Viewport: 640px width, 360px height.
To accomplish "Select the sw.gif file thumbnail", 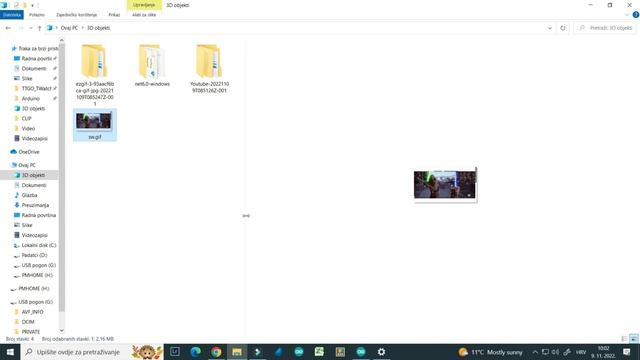I will click(x=95, y=125).
